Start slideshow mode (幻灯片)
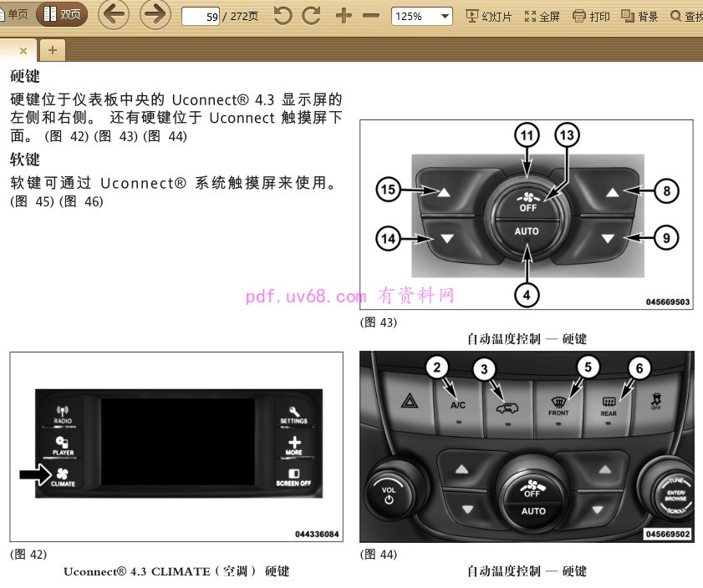Image resolution: width=703 pixels, height=588 pixels. tap(489, 16)
